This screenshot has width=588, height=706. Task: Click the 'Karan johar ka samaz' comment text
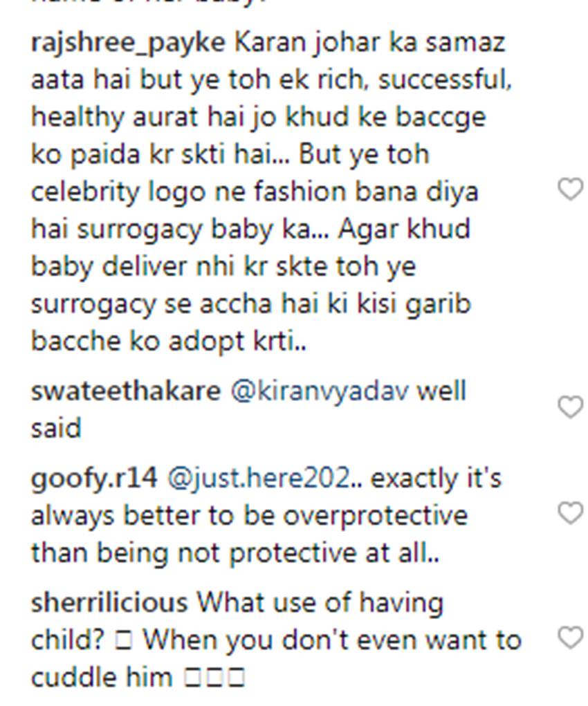tap(370, 44)
